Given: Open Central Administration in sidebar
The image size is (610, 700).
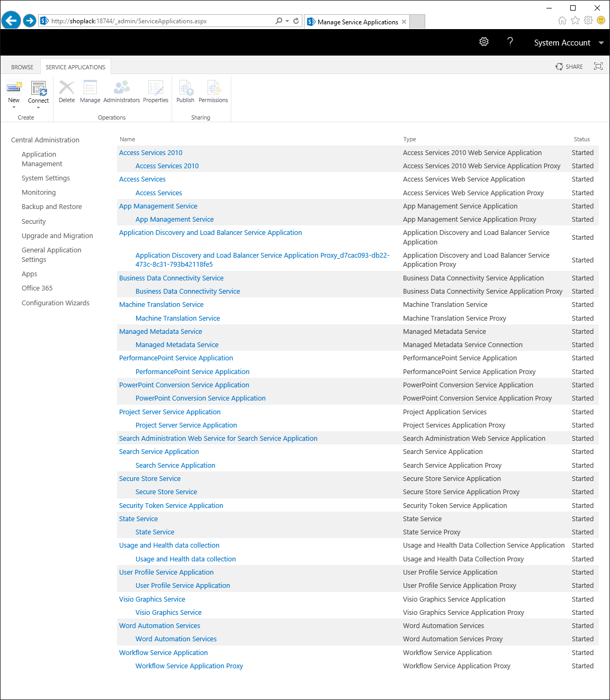Looking at the screenshot, I should pos(45,140).
